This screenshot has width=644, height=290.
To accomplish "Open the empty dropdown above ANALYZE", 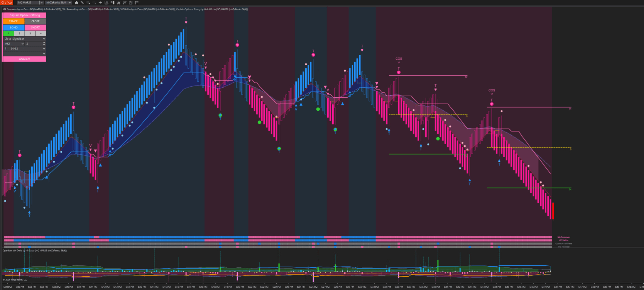I will 25,54.
